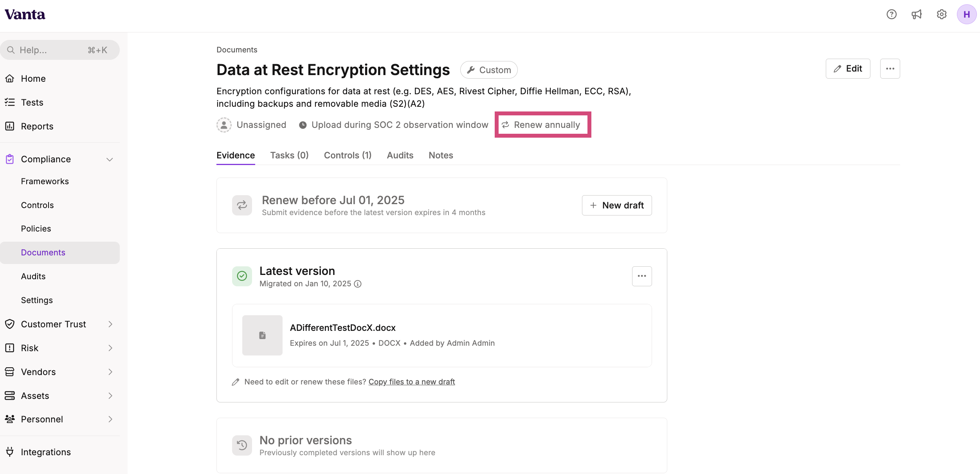This screenshot has height=474, width=980.
Task: Expand the Personnel section chevron
Action: [x=110, y=419]
